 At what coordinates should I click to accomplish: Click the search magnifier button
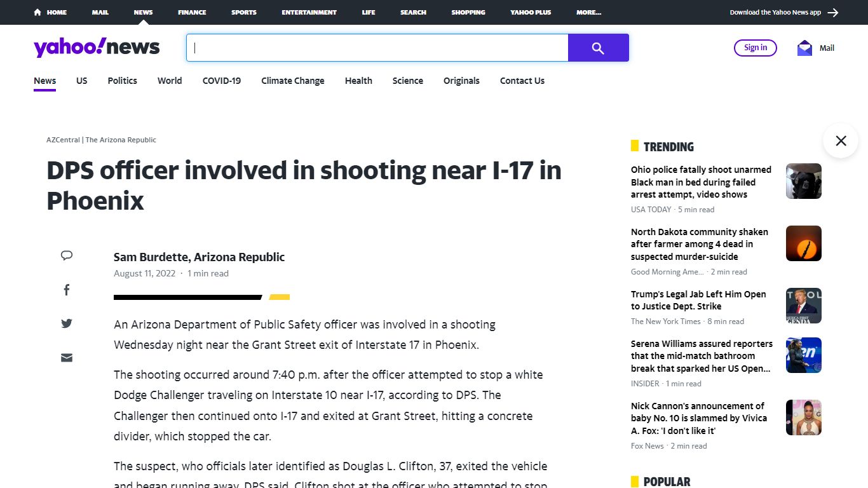598,48
